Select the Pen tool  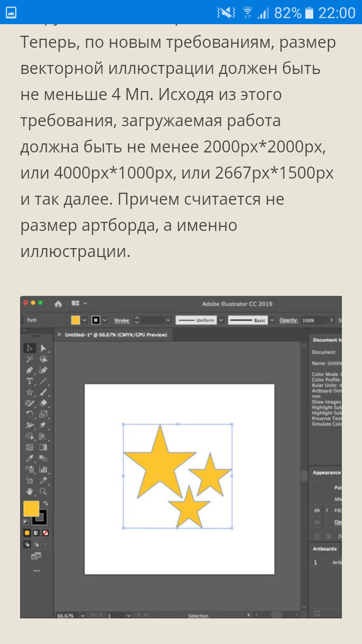tap(29, 370)
